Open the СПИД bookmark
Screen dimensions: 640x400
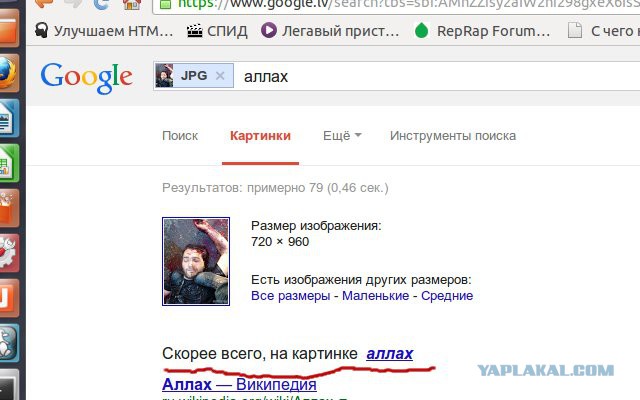click(x=217, y=31)
